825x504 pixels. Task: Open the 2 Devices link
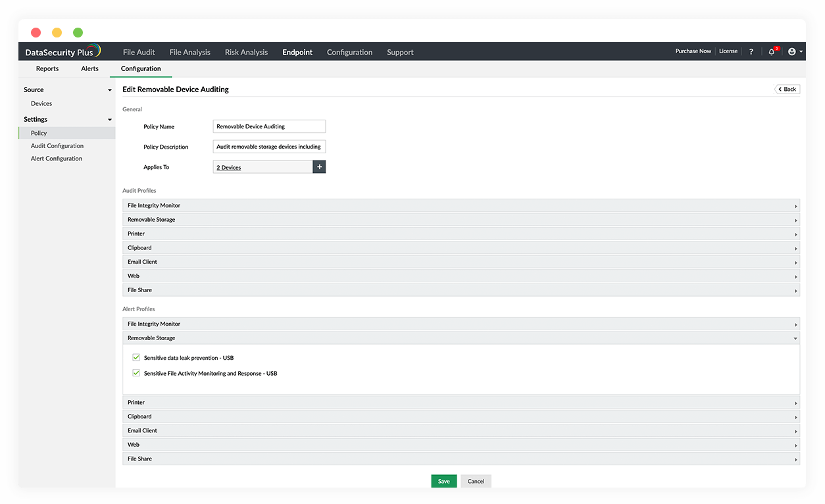[229, 168]
